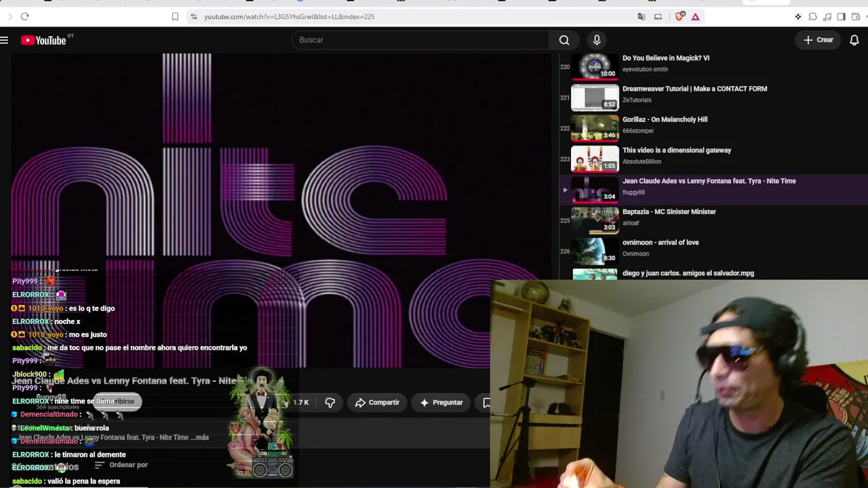Open Gorillaz On Melancholy Hill thumbnail
Screen dimensions: 868x488
click(595, 128)
